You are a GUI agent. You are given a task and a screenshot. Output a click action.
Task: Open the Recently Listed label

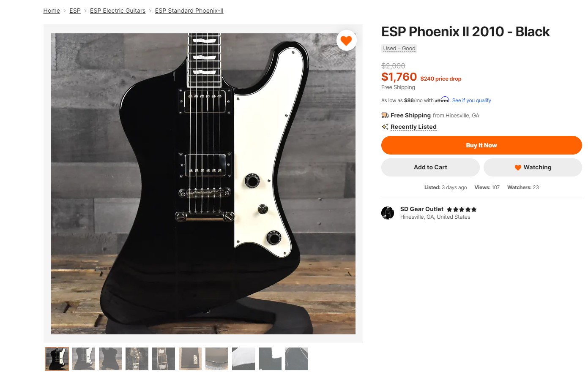413,127
